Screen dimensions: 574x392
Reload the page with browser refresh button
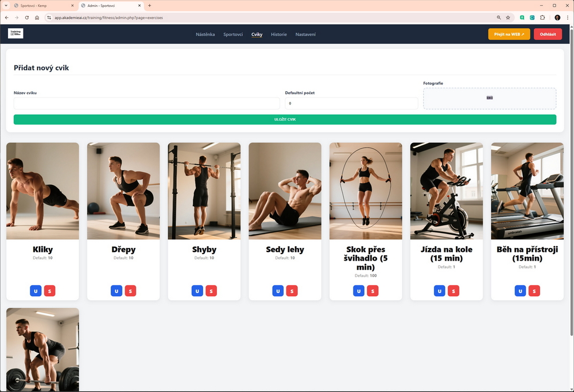click(26, 18)
